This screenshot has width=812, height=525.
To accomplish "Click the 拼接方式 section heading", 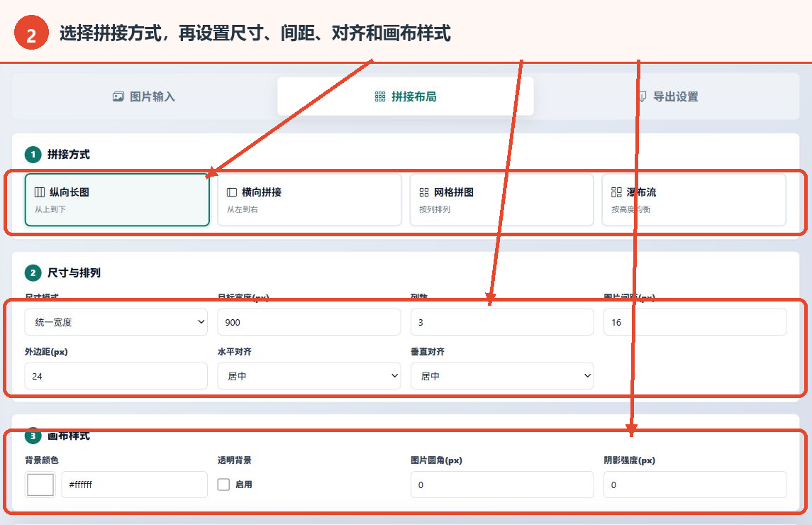I will click(68, 155).
